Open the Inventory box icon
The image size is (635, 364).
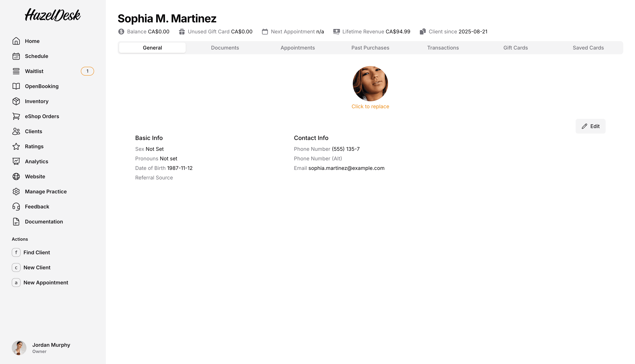pos(16,101)
